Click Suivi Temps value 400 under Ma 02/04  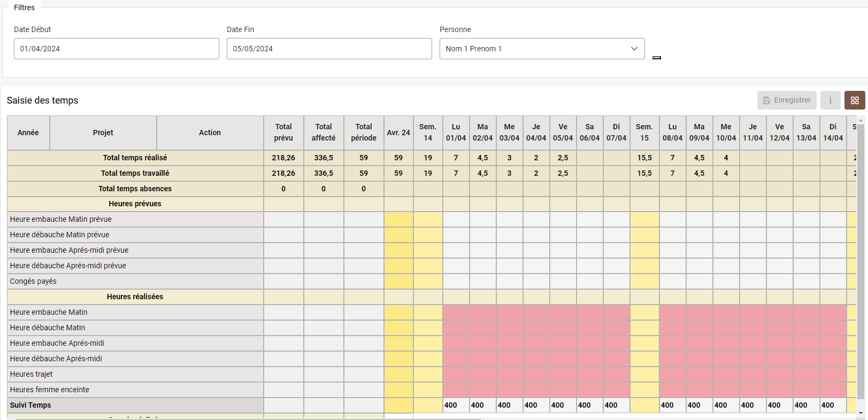pyautogui.click(x=482, y=406)
